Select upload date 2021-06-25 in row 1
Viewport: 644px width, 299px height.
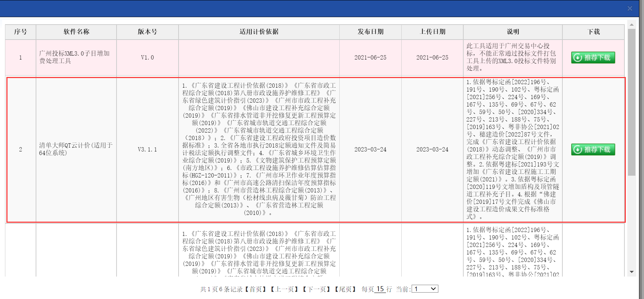432,57
